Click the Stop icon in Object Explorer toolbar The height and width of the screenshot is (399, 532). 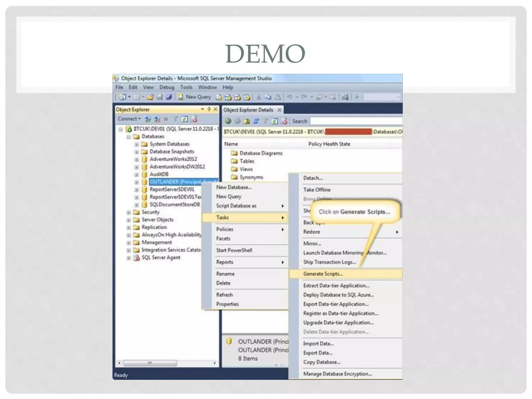point(166,119)
